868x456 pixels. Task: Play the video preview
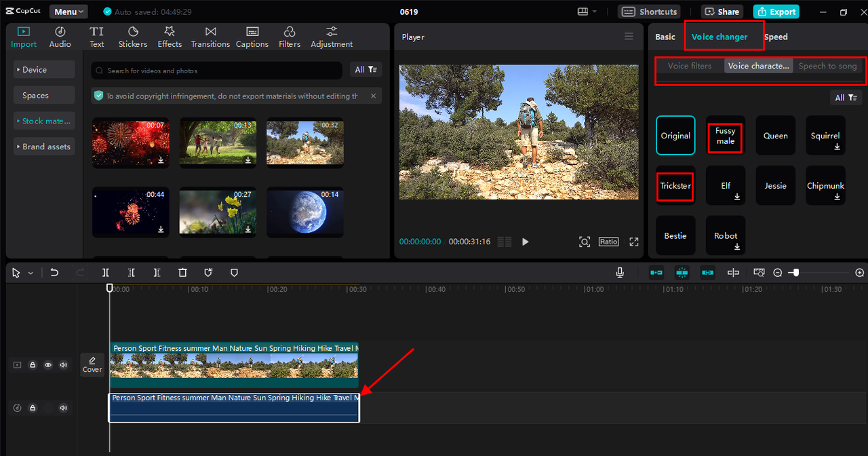pyautogui.click(x=525, y=242)
